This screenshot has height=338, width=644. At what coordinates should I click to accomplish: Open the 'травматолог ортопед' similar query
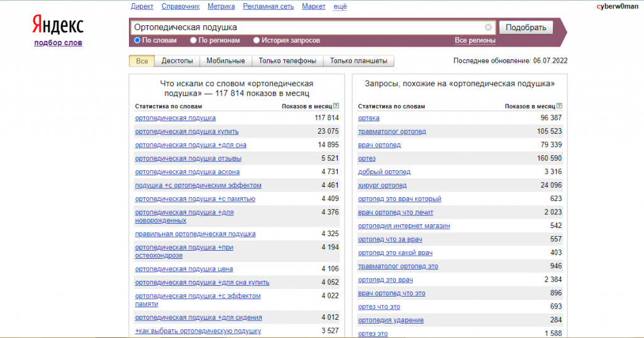392,132
